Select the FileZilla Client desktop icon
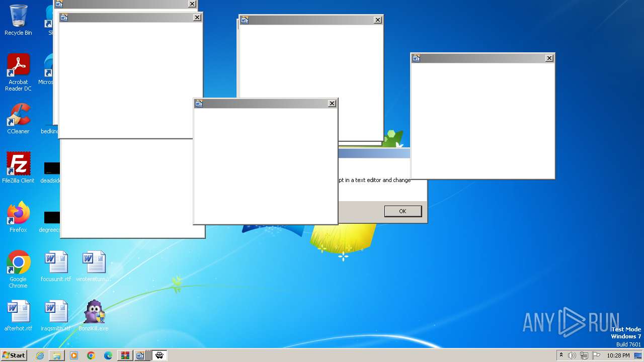The width and height of the screenshot is (644, 362). 18,168
